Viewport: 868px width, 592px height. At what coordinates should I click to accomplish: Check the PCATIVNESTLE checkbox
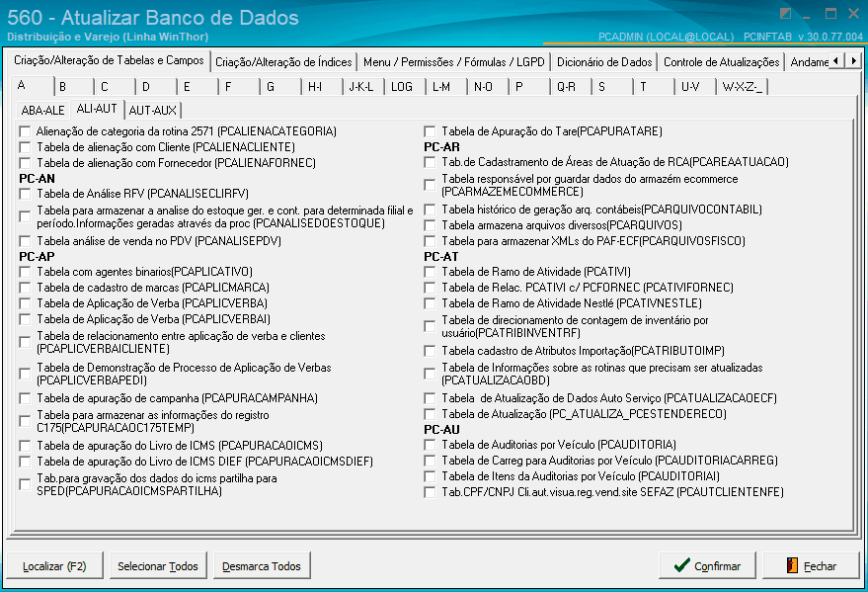pyautogui.click(x=430, y=303)
